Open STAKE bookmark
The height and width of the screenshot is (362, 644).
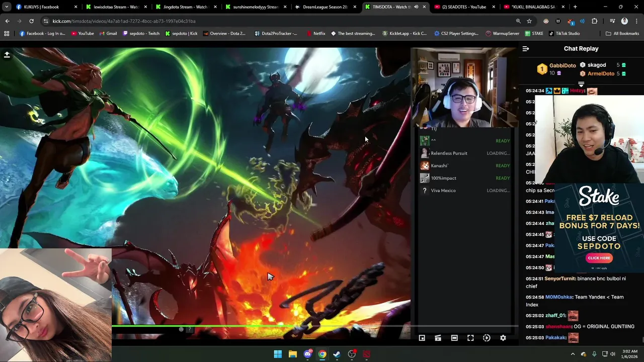pos(534,33)
